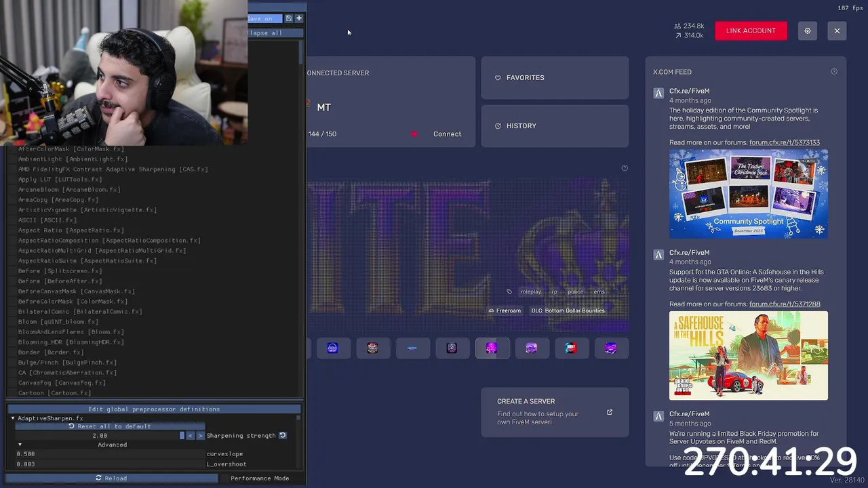Image resolution: width=868 pixels, height=488 pixels.
Task: Add a new preset with the plus icon
Action: tap(298, 18)
